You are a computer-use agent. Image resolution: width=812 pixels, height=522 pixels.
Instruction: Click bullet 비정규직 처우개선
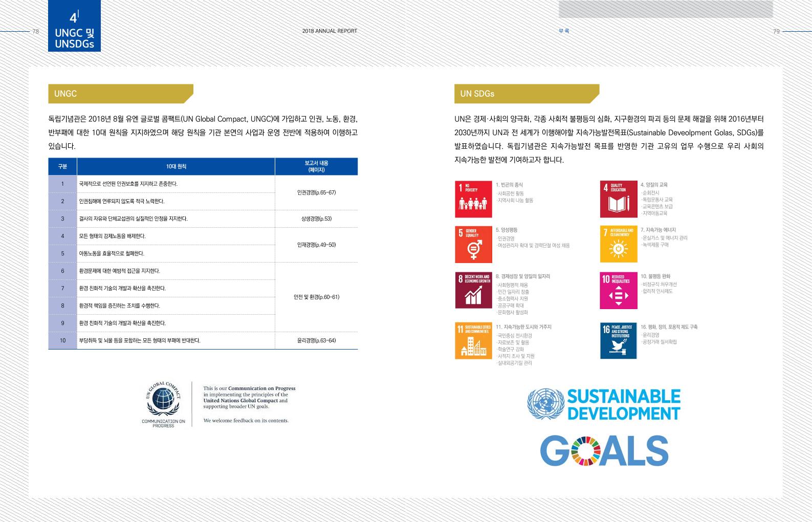tap(659, 284)
